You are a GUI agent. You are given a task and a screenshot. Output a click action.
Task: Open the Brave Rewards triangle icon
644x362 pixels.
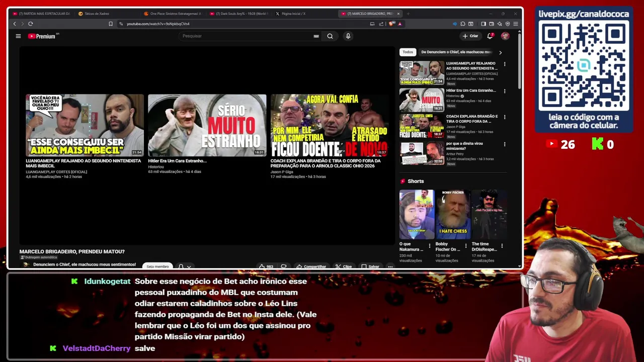tap(400, 24)
